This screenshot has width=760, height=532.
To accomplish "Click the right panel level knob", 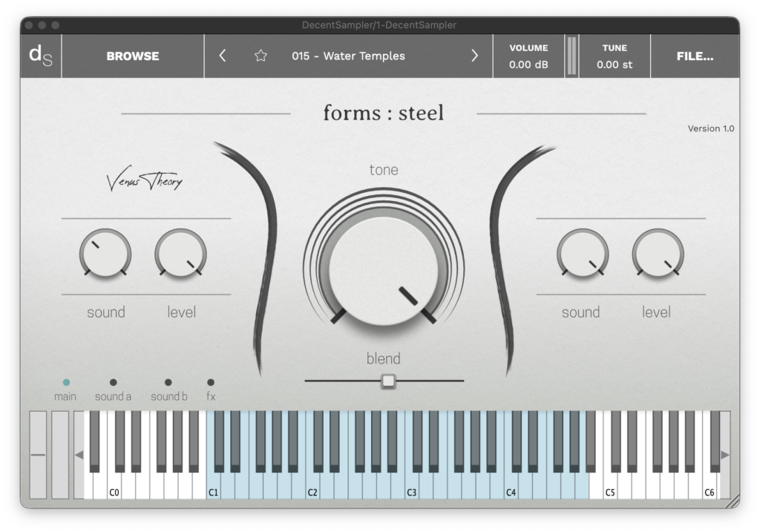I will [x=658, y=254].
